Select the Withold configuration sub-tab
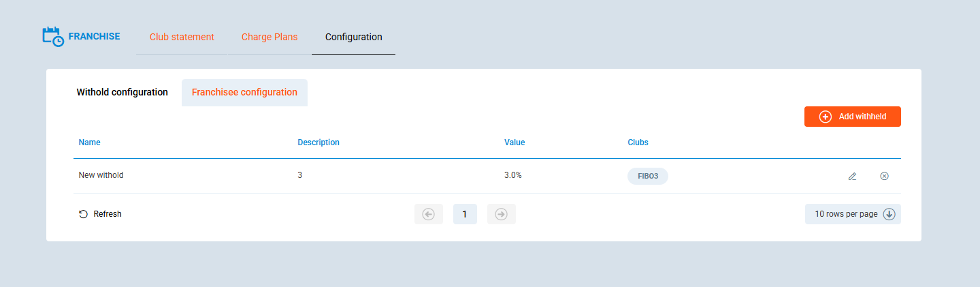Screen dimensions: 980x287 click(122, 92)
